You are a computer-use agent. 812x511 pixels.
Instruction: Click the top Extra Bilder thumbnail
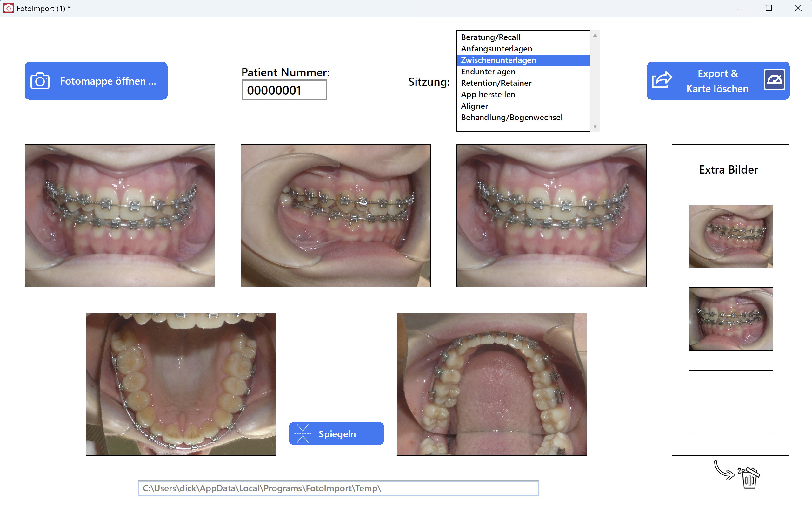coord(730,235)
